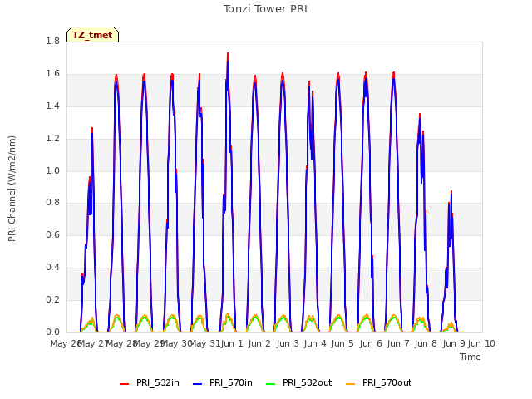Click the last short peak at Jun 9
Viewport: 532px width, 399px height.
451,192
